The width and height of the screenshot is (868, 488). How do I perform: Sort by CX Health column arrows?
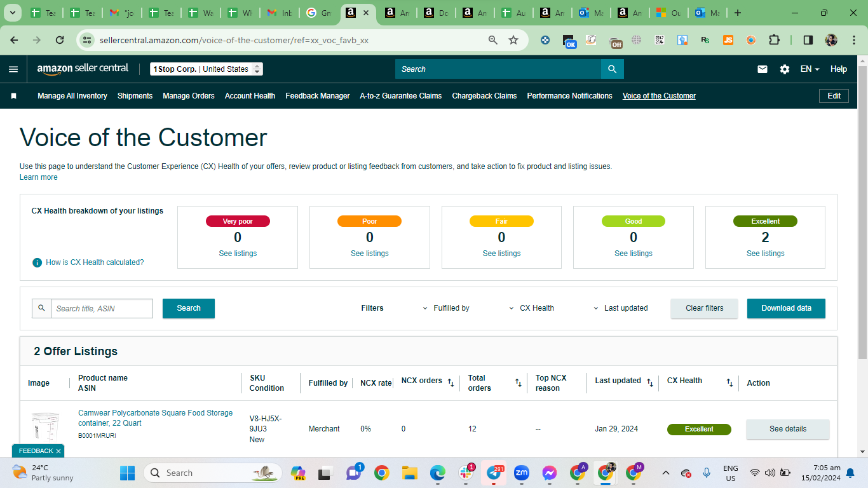730,383
